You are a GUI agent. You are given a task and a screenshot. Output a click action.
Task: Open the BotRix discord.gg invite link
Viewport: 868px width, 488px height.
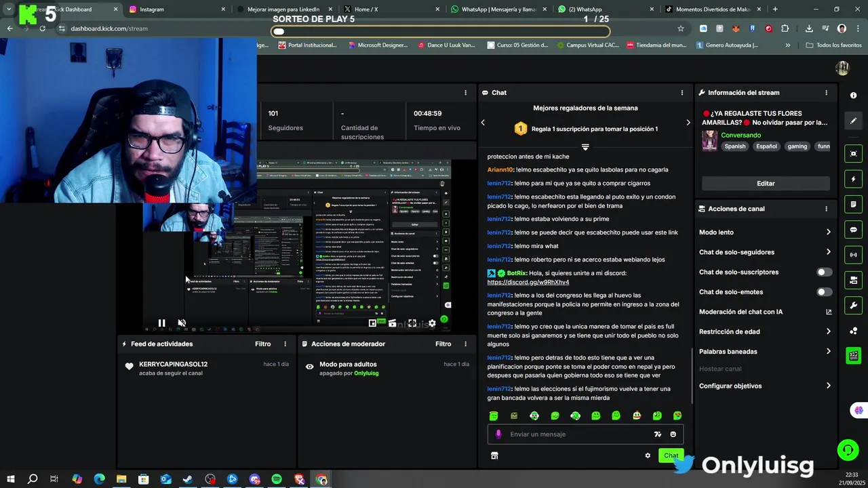click(x=528, y=282)
